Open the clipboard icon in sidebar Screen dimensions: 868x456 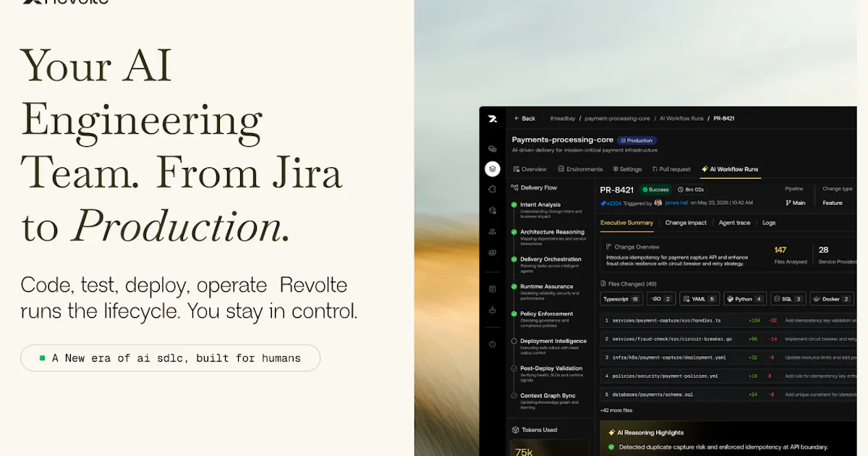493,289
